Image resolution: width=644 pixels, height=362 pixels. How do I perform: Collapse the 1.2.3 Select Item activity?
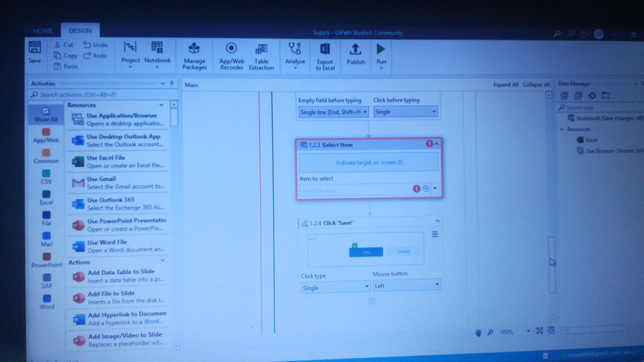[437, 144]
